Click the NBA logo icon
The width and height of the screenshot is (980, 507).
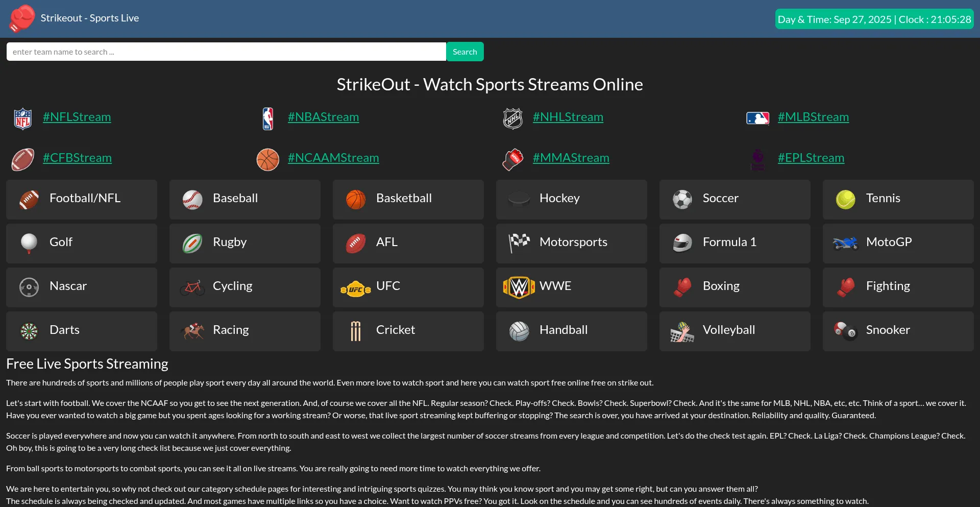coord(268,118)
